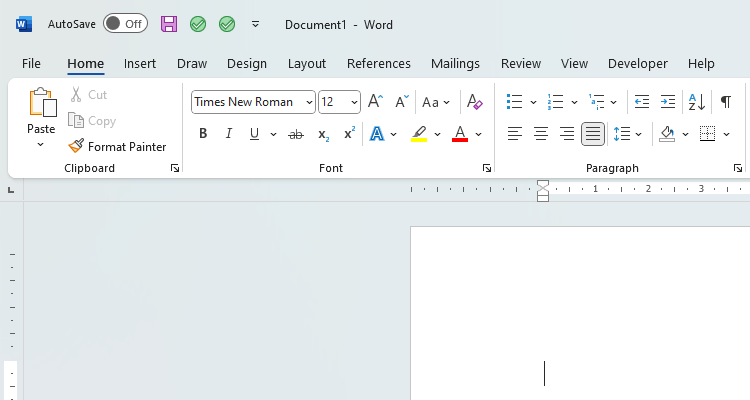Click the font size field showing 12
750x400 pixels.
333,102
